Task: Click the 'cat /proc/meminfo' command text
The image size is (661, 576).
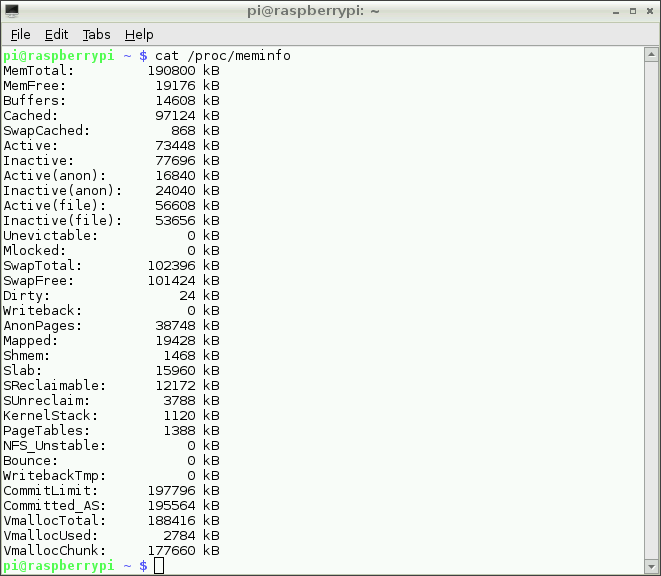Action: pos(223,56)
